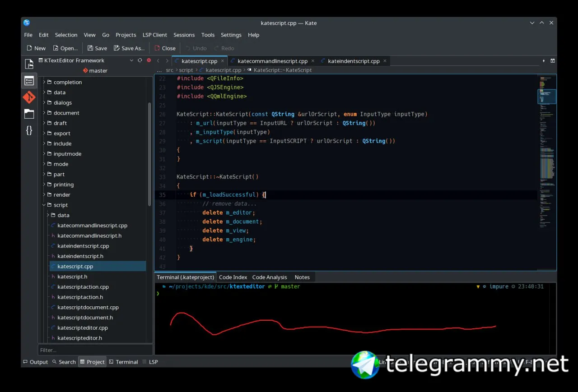Switch to the Notes tab
The height and width of the screenshot is (392, 578).
[x=302, y=277]
